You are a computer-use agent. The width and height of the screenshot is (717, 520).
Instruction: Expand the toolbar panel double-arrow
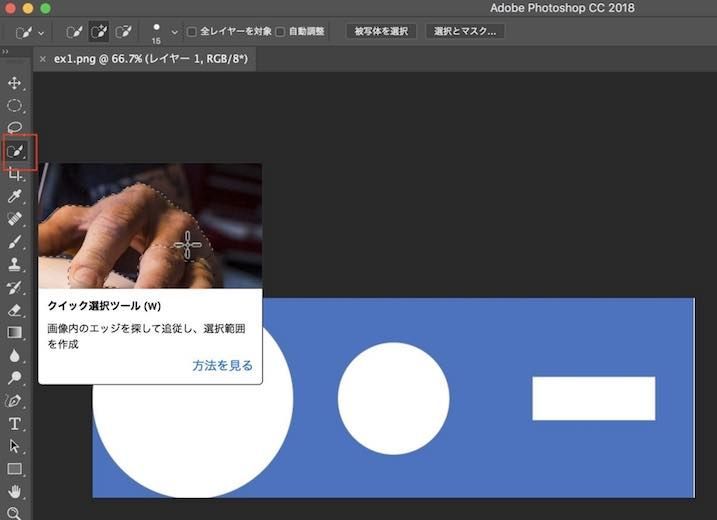coord(5,52)
